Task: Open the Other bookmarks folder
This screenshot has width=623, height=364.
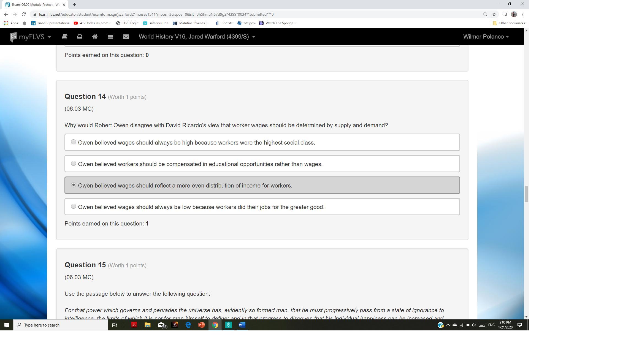Action: coord(509,23)
